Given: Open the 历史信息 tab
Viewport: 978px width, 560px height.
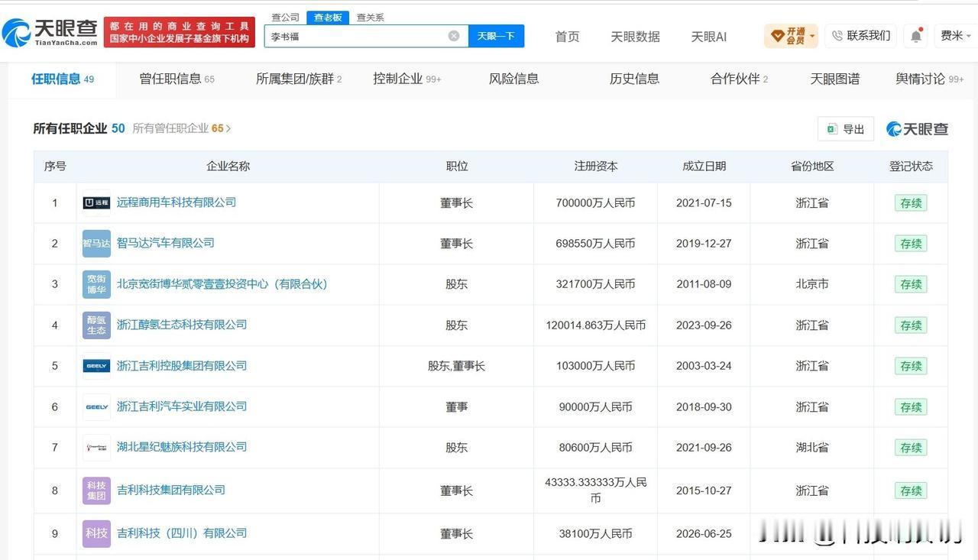Looking at the screenshot, I should [x=634, y=79].
